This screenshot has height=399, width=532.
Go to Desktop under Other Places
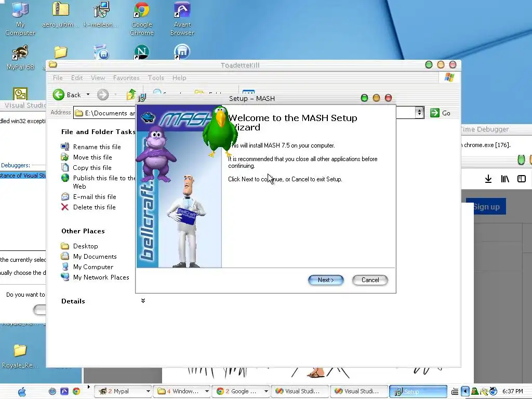click(86, 246)
